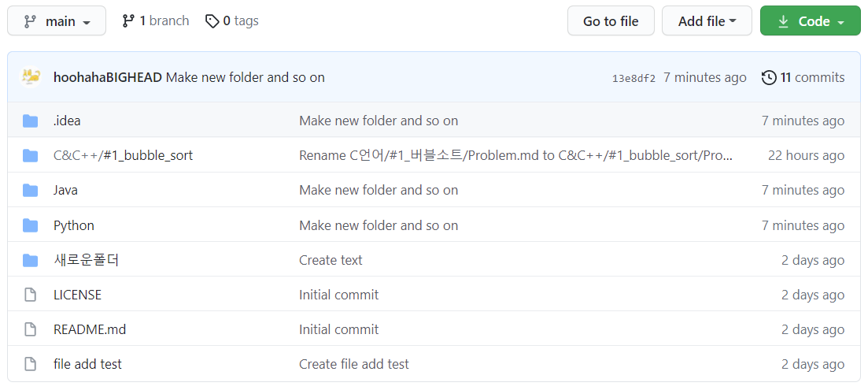Open commit message in Python row

coord(379,225)
